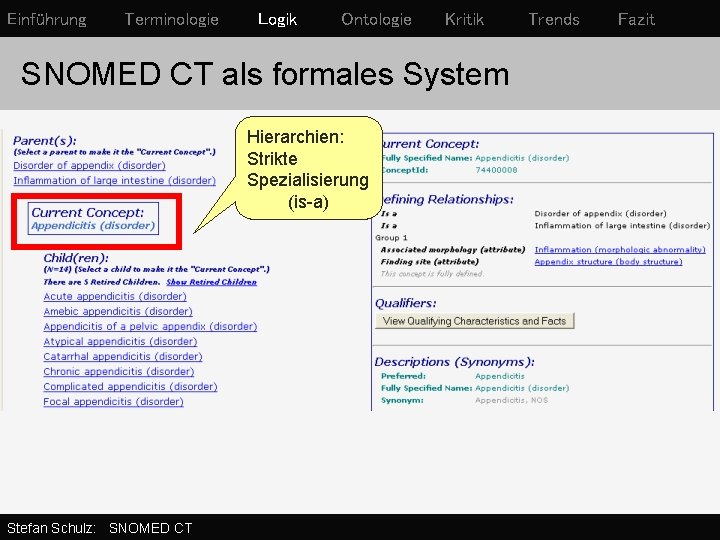Jump to the Fazit tab
This screenshot has height=540, width=720.
coord(636,19)
